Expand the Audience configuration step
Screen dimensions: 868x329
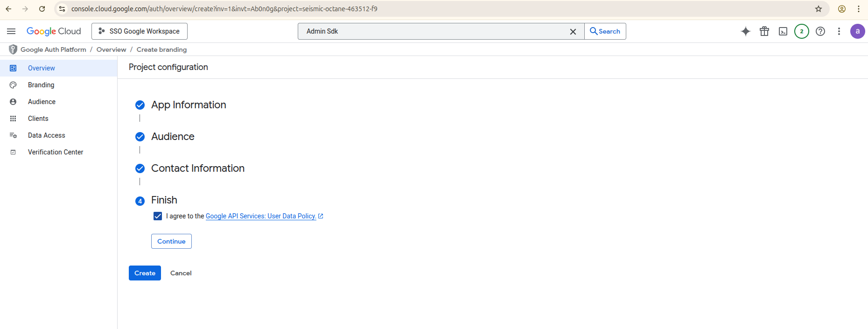(173, 137)
